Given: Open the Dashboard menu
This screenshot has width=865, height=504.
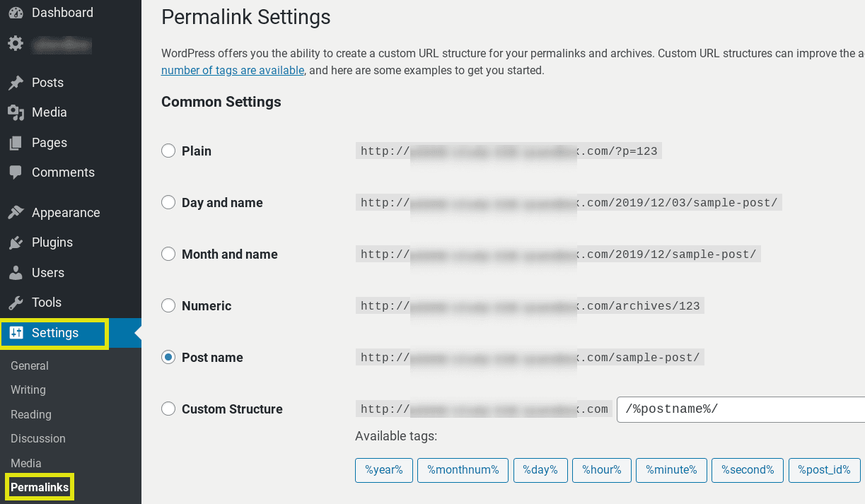Looking at the screenshot, I should point(62,13).
